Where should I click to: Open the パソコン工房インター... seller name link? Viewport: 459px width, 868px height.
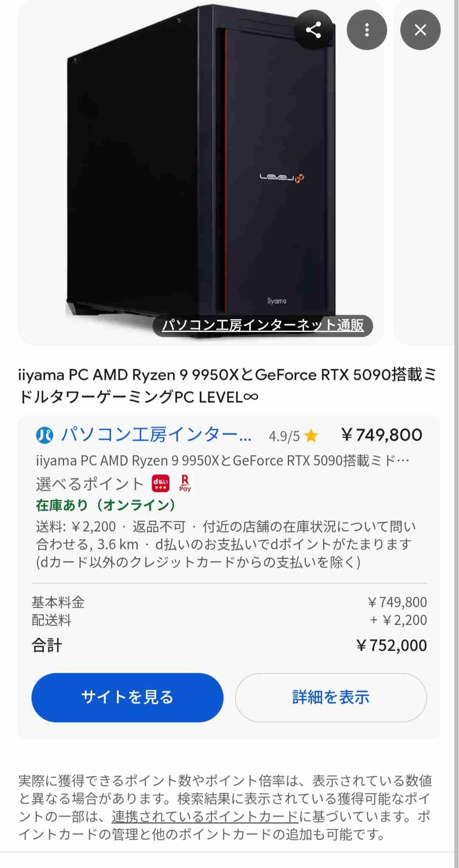(156, 435)
